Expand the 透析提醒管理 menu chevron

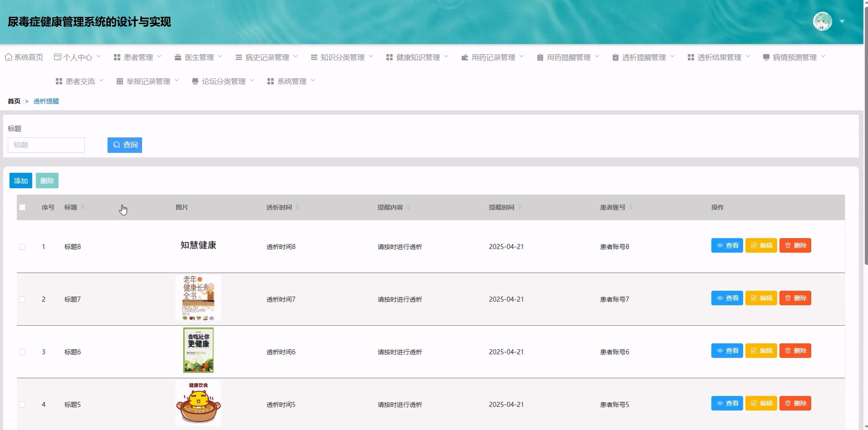(x=672, y=56)
